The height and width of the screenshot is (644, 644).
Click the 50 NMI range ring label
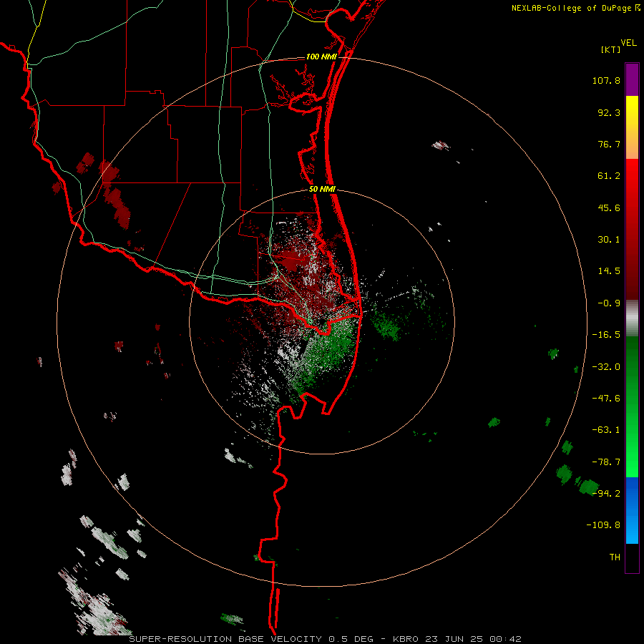[322, 190]
